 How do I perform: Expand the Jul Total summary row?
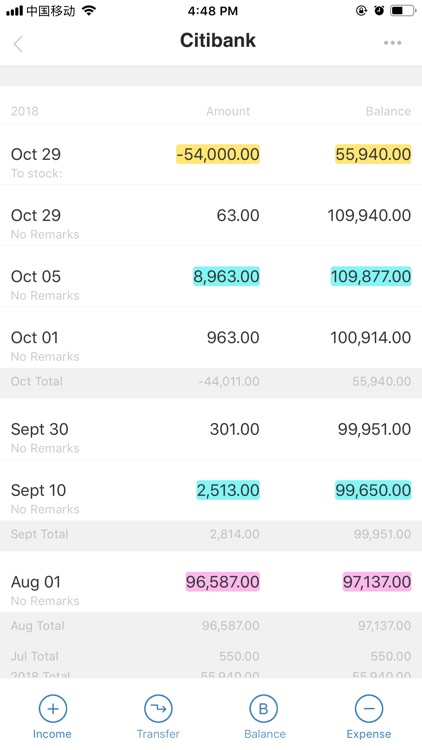click(211, 656)
